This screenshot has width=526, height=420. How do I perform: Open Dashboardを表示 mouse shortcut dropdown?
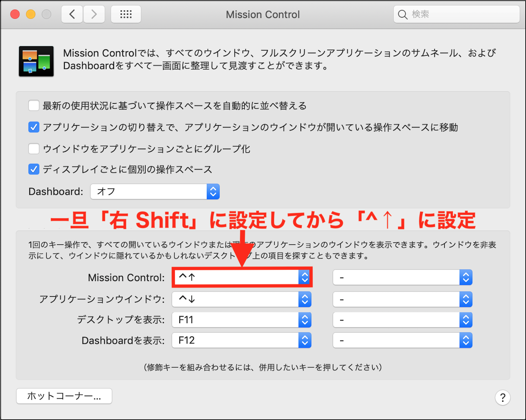pyautogui.click(x=403, y=340)
